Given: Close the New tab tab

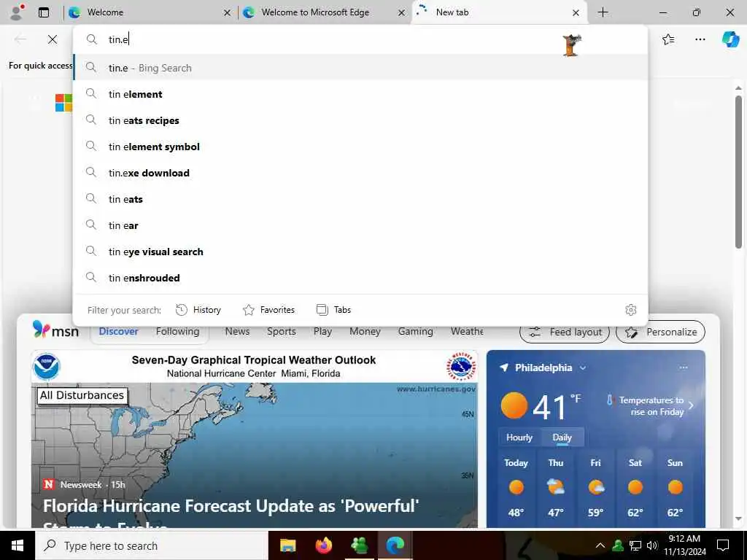Looking at the screenshot, I should coord(576,13).
